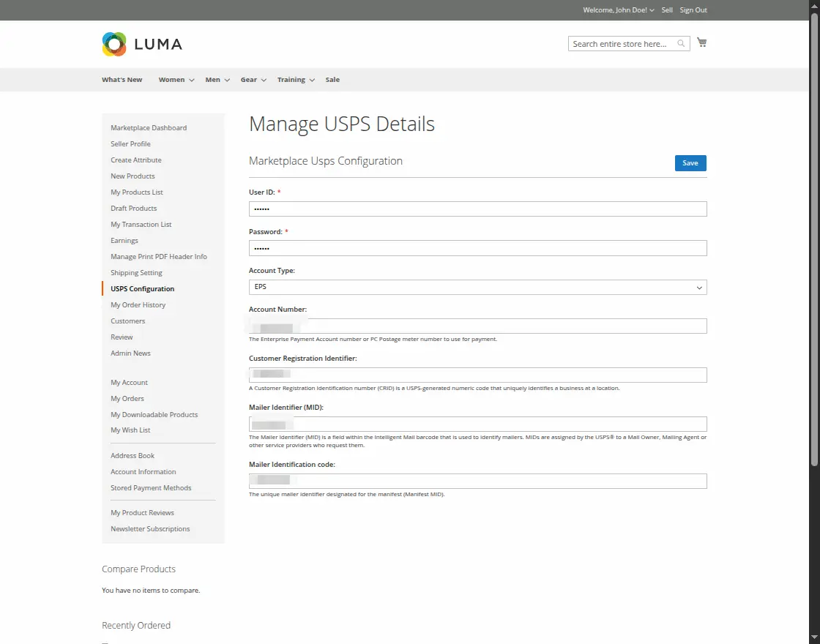Open the Sale navigation menu item
This screenshot has width=820, height=644.
332,79
